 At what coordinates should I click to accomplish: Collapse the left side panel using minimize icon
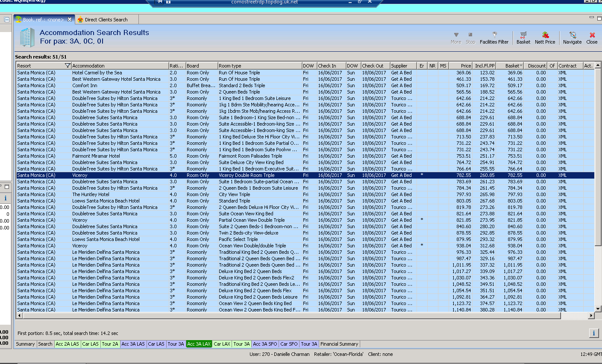[x=6, y=20]
